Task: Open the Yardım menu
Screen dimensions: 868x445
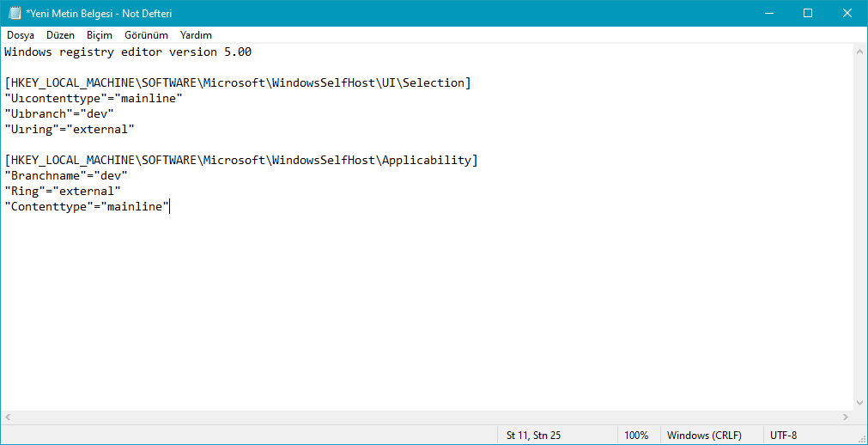Action: [196, 35]
